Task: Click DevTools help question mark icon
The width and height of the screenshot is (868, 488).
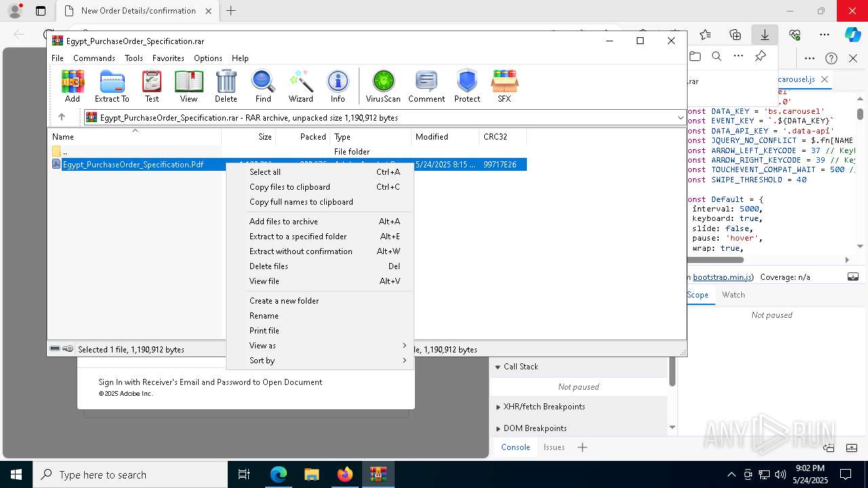Action: click(831, 58)
